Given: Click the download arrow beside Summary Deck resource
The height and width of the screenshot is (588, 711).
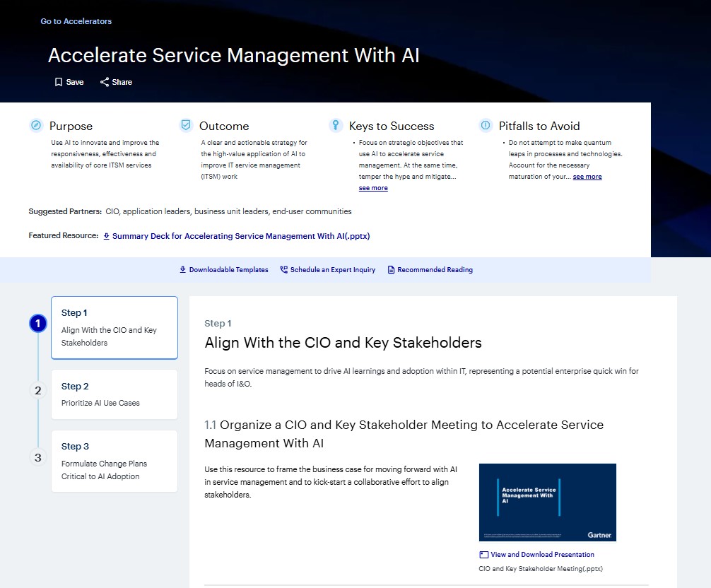Looking at the screenshot, I should (106, 236).
